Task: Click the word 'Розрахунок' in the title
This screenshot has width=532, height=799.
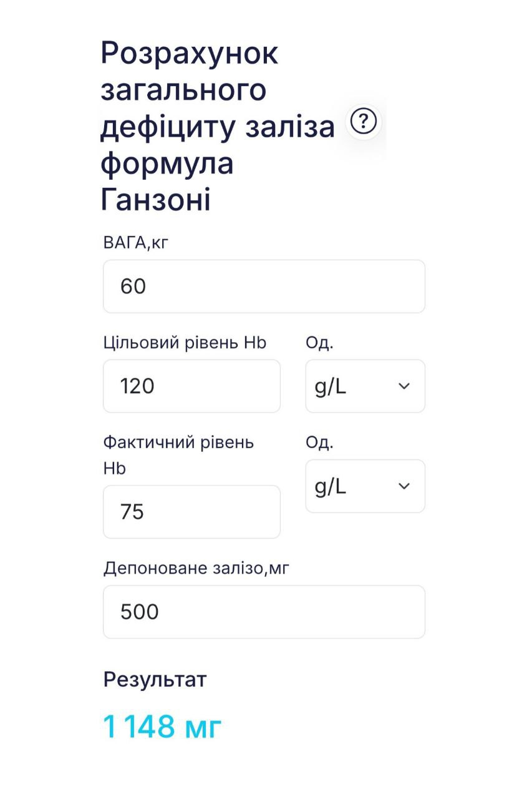Action: [190, 53]
